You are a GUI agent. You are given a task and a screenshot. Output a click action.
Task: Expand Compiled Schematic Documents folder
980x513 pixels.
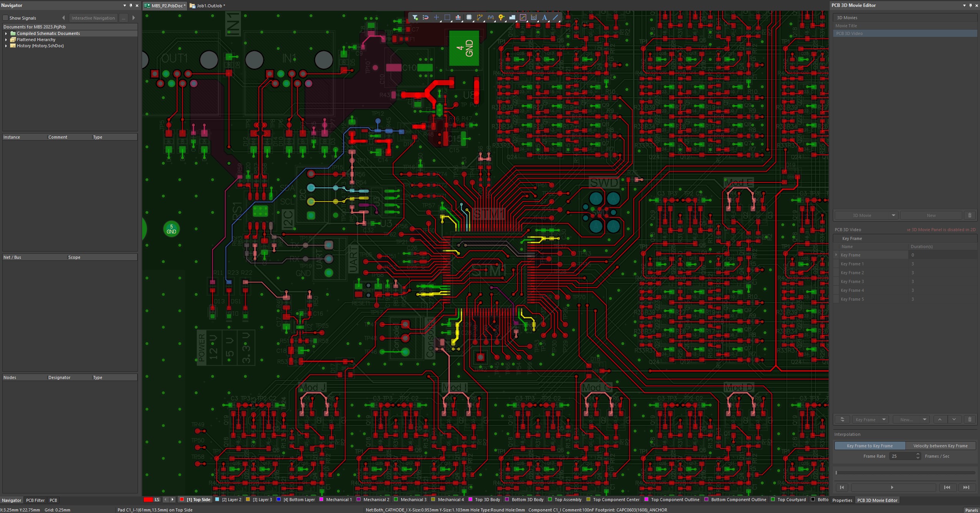(x=6, y=33)
